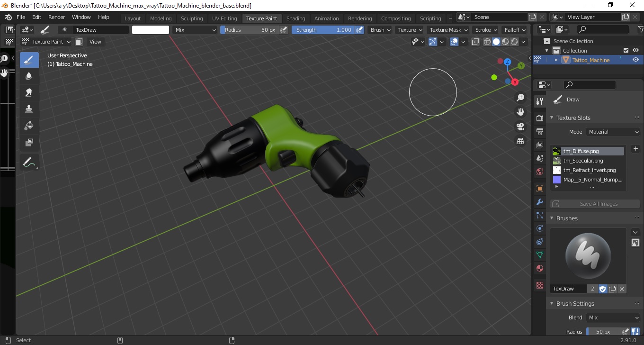Open the Texture properties tab

539,285
